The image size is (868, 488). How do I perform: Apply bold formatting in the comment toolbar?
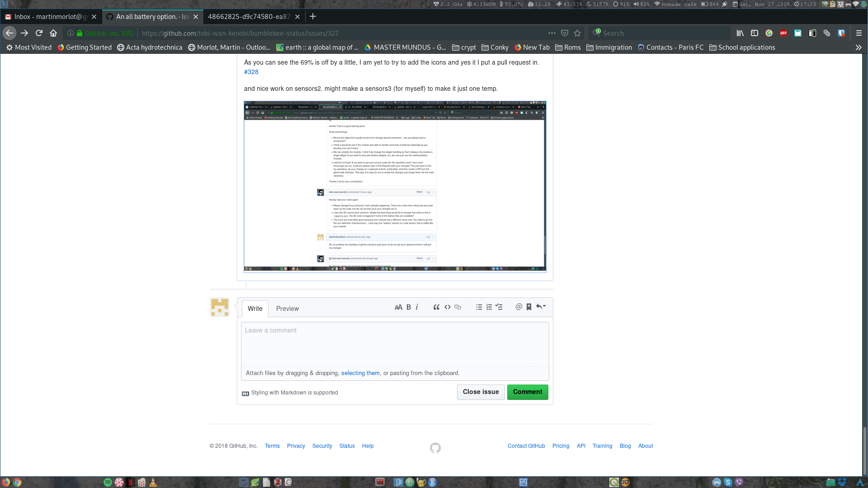(408, 307)
